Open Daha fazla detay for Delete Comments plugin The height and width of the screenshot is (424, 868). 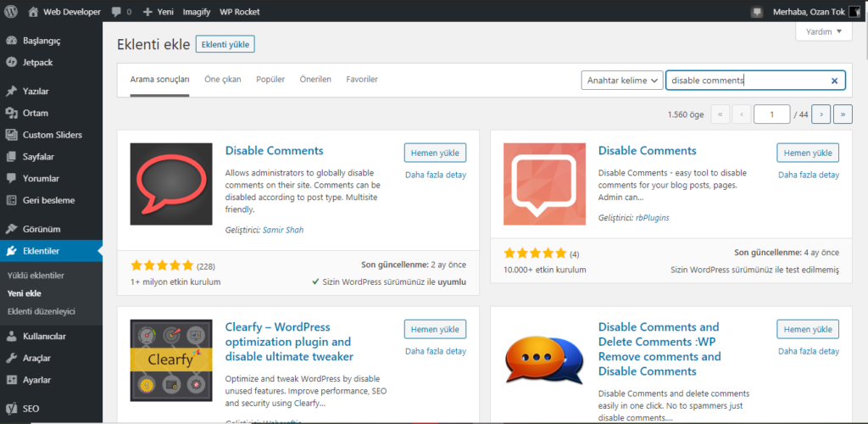[809, 351]
